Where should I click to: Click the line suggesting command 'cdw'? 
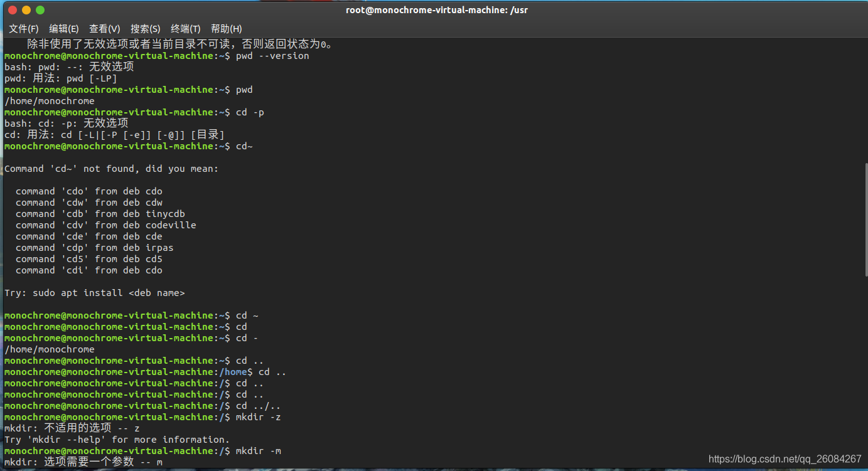pyautogui.click(x=89, y=203)
